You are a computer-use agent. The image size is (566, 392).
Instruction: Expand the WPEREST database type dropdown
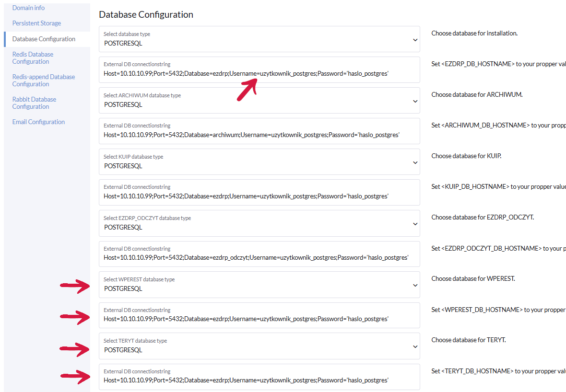[x=415, y=285]
